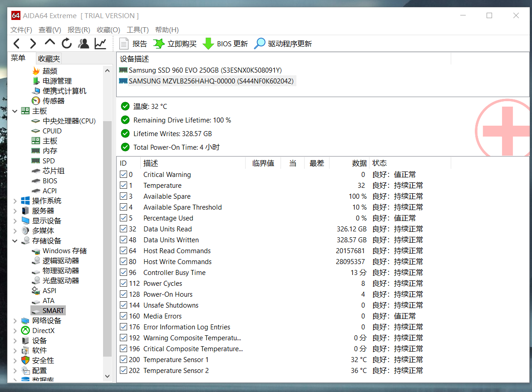Click the 报告 toolbar button label
Image resolution: width=532 pixels, height=392 pixels.
[139, 44]
